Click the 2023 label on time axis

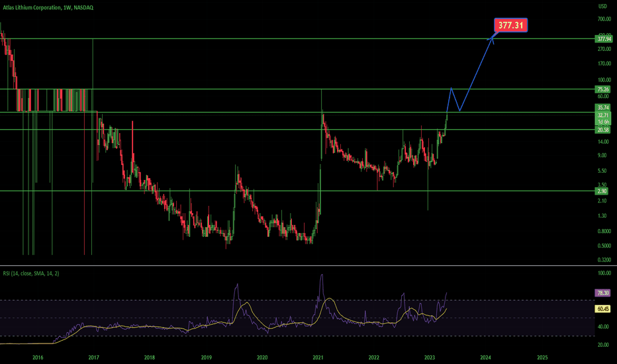coord(430,357)
